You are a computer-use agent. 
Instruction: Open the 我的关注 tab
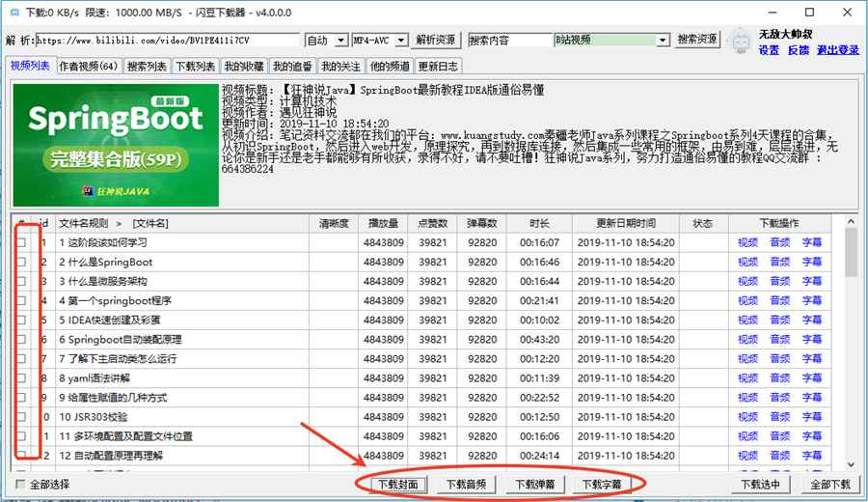[340, 67]
